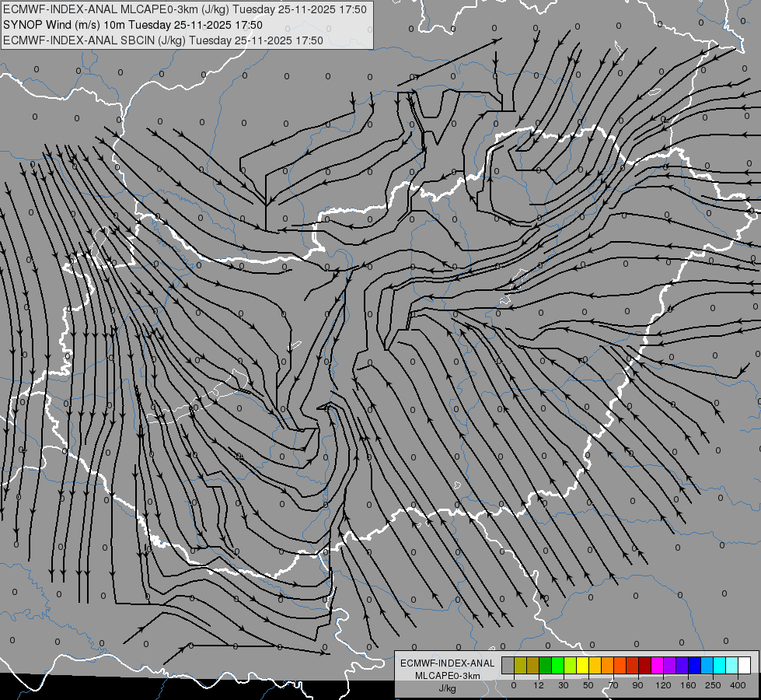The image size is (761, 700).
Task: Pick the dark mustard swatch left of 12
Action: (533, 665)
